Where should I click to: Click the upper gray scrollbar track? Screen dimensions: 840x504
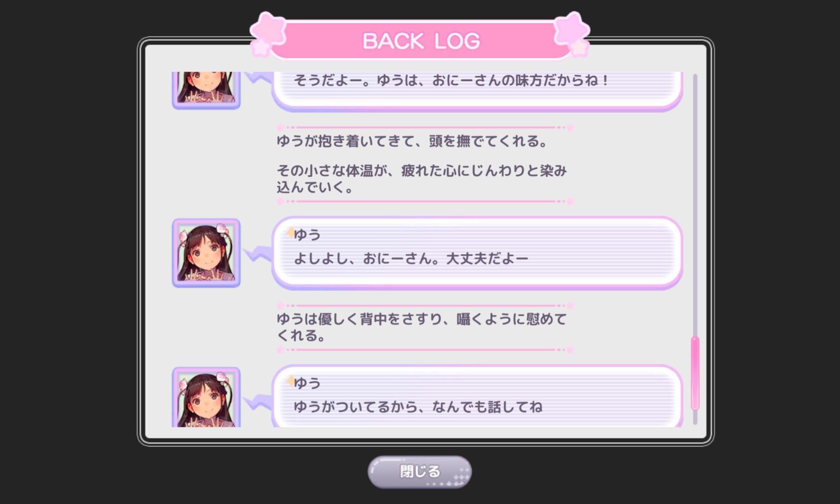click(695, 205)
